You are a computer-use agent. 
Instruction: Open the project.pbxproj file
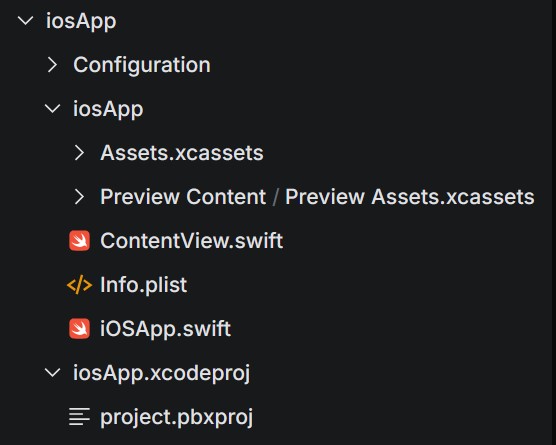click(177, 417)
